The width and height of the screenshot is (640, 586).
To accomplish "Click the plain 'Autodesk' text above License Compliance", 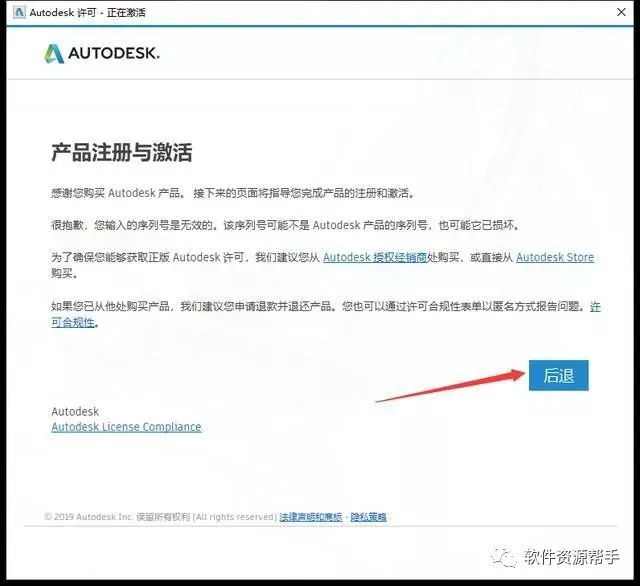I will [75, 411].
